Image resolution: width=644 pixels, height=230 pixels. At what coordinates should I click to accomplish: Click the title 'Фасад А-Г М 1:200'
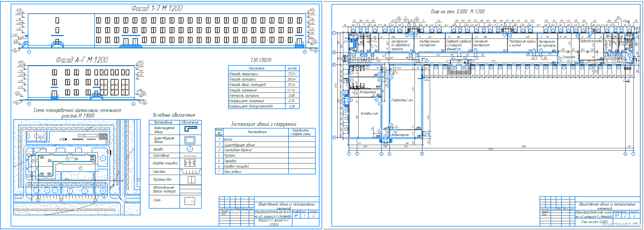pos(82,60)
